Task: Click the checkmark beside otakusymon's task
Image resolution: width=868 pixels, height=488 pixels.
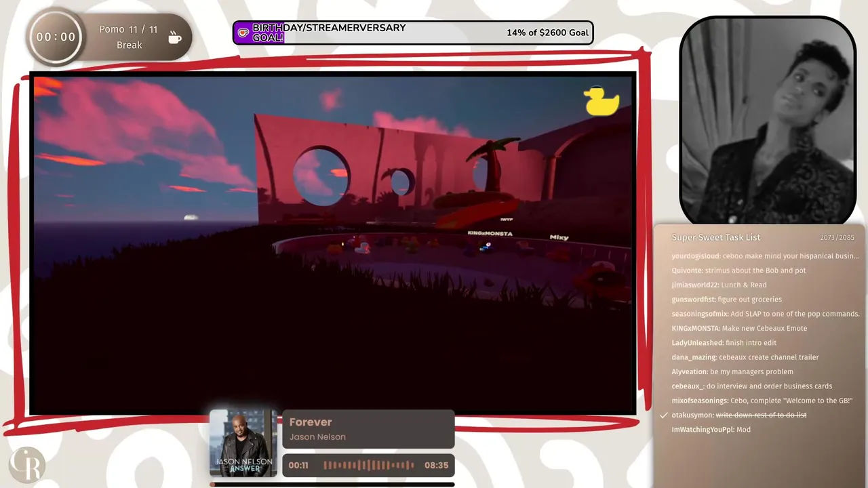Action: pyautogui.click(x=664, y=415)
